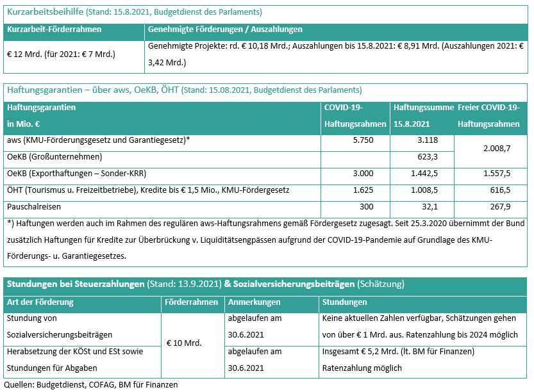Click the value "300" in the Pauschalreisen row

(367, 207)
